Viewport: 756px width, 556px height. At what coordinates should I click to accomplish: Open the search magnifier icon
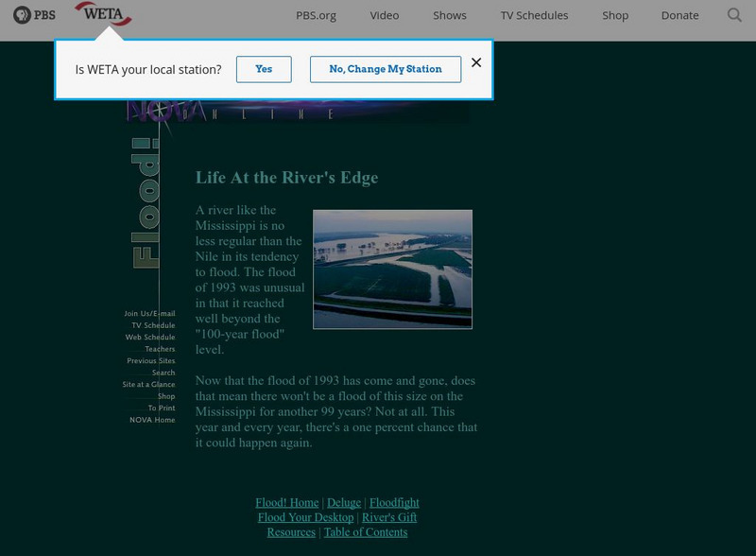[x=734, y=15]
